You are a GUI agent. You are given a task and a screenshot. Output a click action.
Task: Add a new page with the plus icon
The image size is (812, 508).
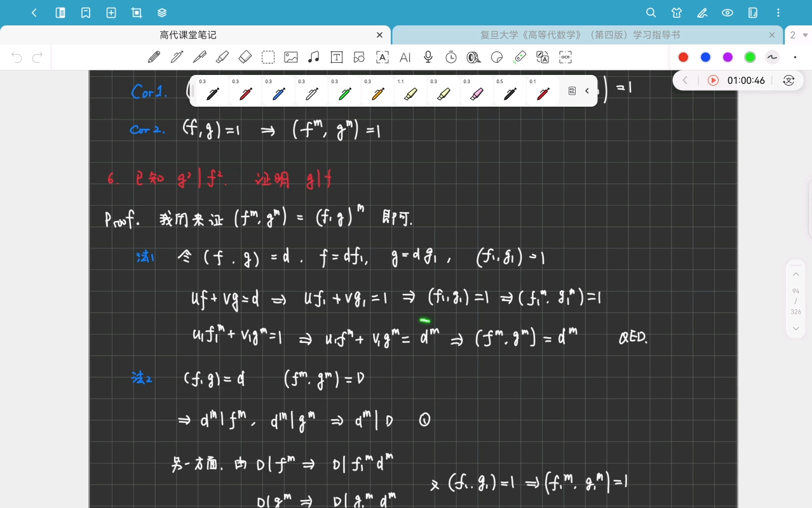[x=111, y=13]
